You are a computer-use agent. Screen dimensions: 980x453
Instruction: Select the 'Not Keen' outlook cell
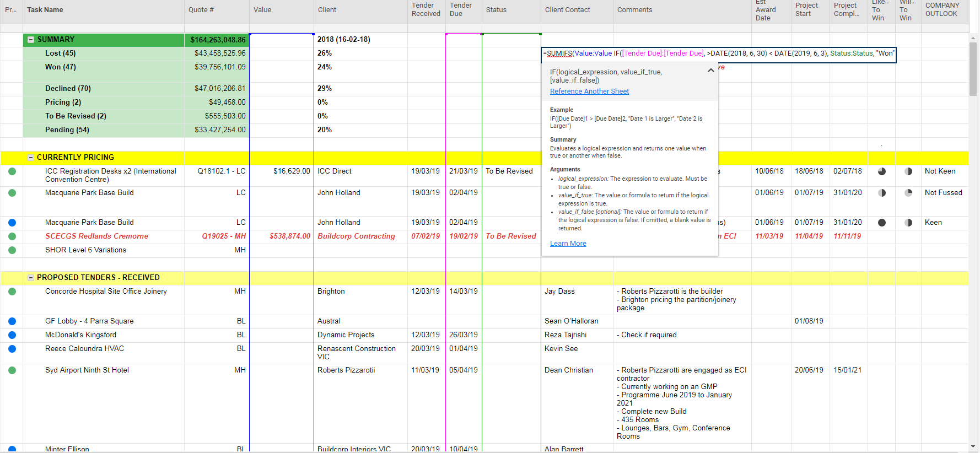click(x=945, y=175)
